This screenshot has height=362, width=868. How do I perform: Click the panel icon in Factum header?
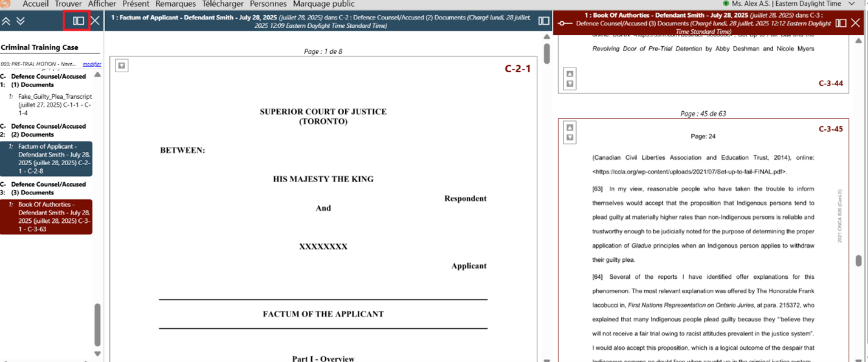[543, 21]
